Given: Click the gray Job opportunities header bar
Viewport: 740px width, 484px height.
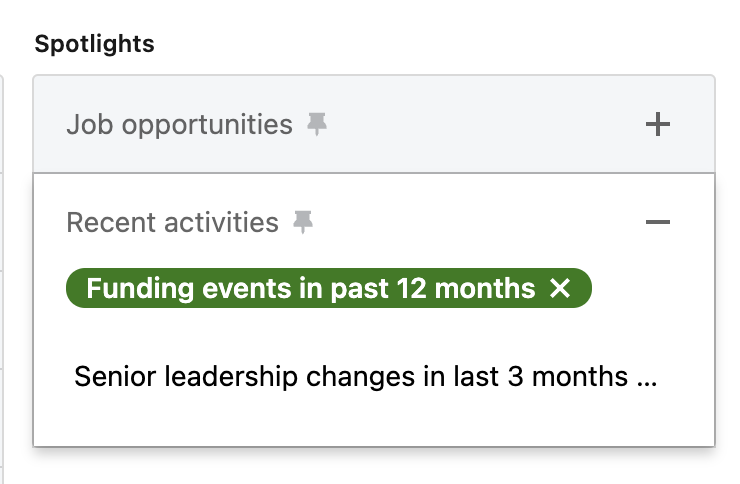Looking at the screenshot, I should pyautogui.click(x=480, y=125).
